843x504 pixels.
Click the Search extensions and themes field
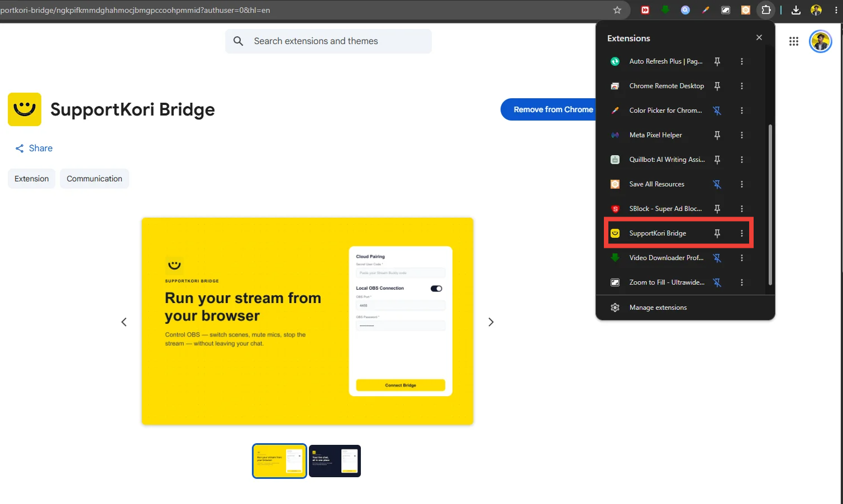pyautogui.click(x=328, y=41)
